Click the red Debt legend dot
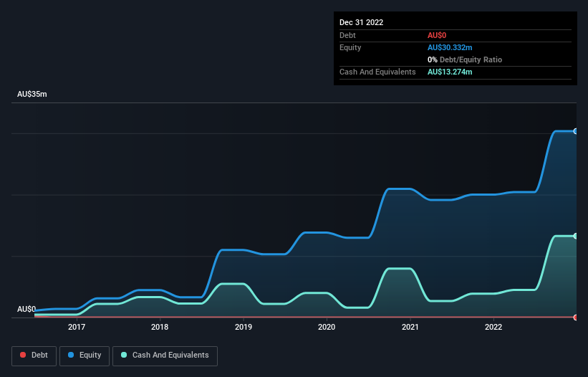The width and height of the screenshot is (588, 377). click(x=23, y=355)
